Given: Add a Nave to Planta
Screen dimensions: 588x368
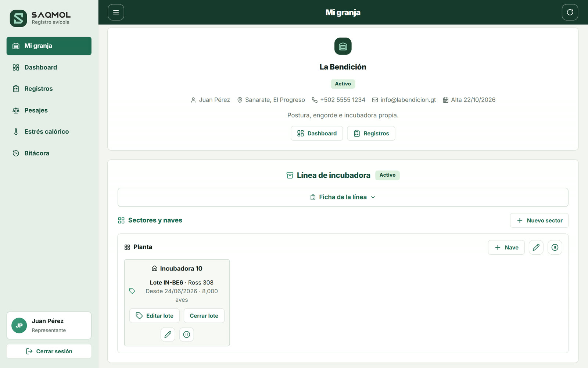Looking at the screenshot, I should (506, 247).
